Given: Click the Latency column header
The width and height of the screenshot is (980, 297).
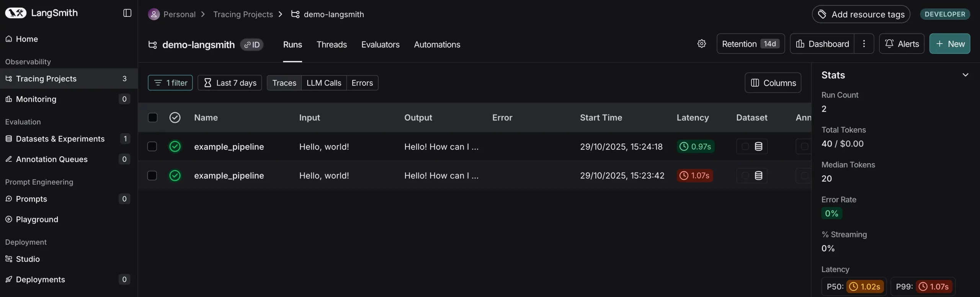Looking at the screenshot, I should tap(693, 118).
